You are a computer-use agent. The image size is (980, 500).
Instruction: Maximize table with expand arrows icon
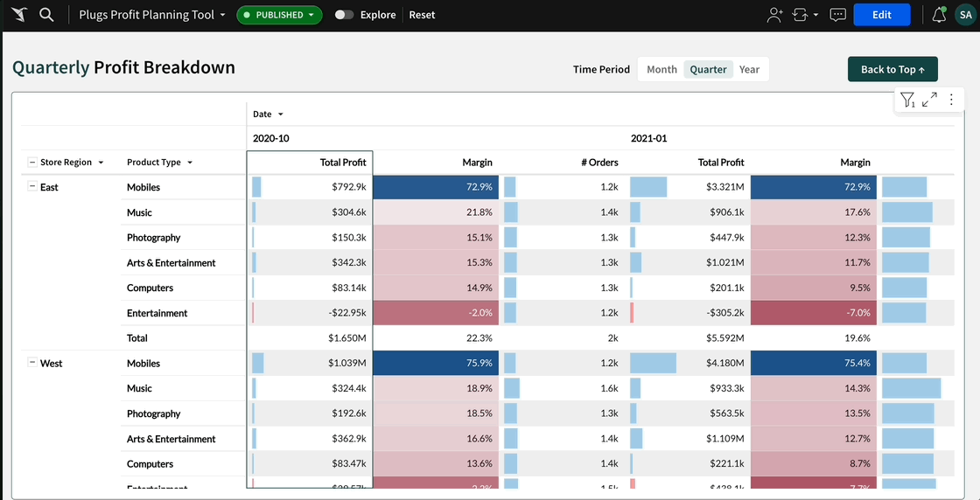929,100
